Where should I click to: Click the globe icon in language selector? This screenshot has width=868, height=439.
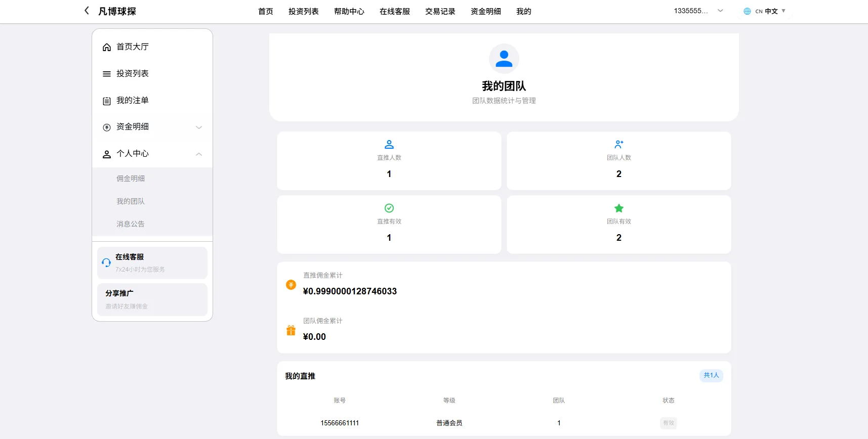(747, 11)
